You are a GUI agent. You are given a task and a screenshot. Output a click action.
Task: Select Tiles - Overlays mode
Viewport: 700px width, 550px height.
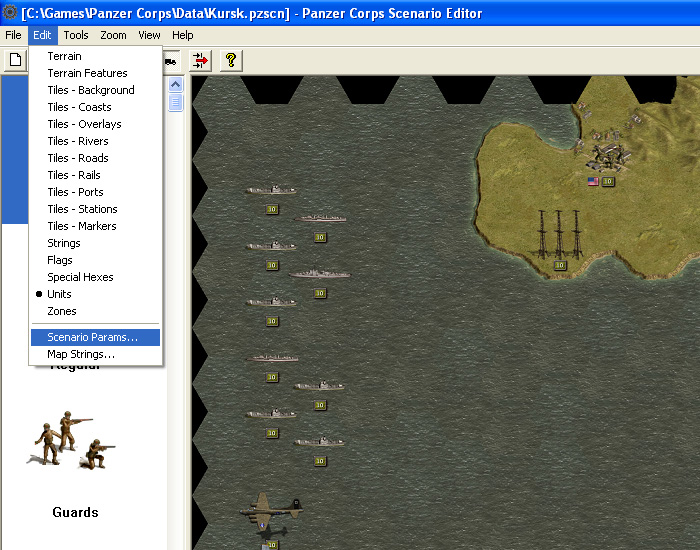[96, 124]
